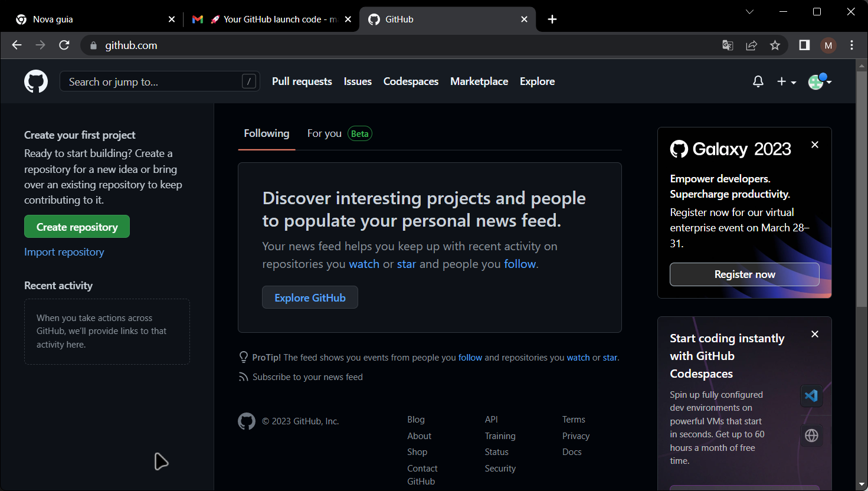Go to Codespaces in header
The width and height of the screenshot is (868, 491).
pos(411,81)
